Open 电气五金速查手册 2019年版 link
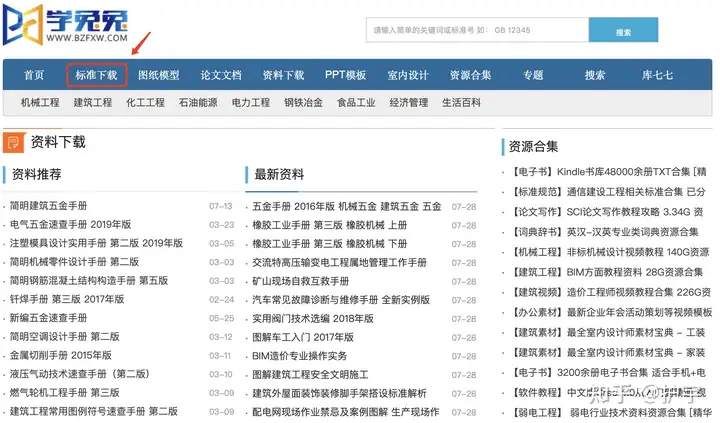This screenshot has width=720, height=423. click(71, 225)
